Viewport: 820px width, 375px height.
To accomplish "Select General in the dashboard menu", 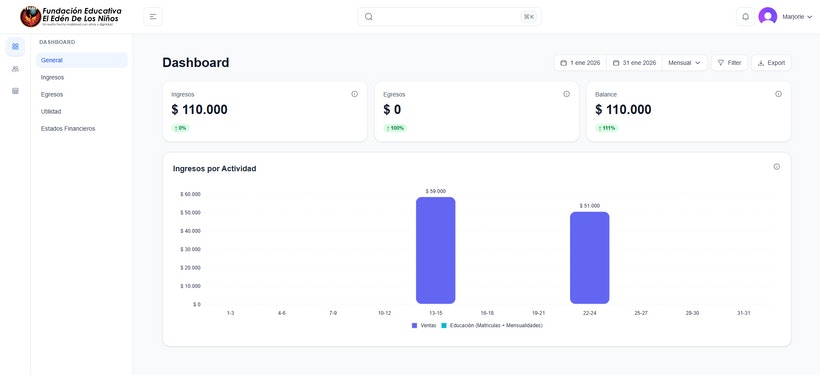I will coord(82,60).
